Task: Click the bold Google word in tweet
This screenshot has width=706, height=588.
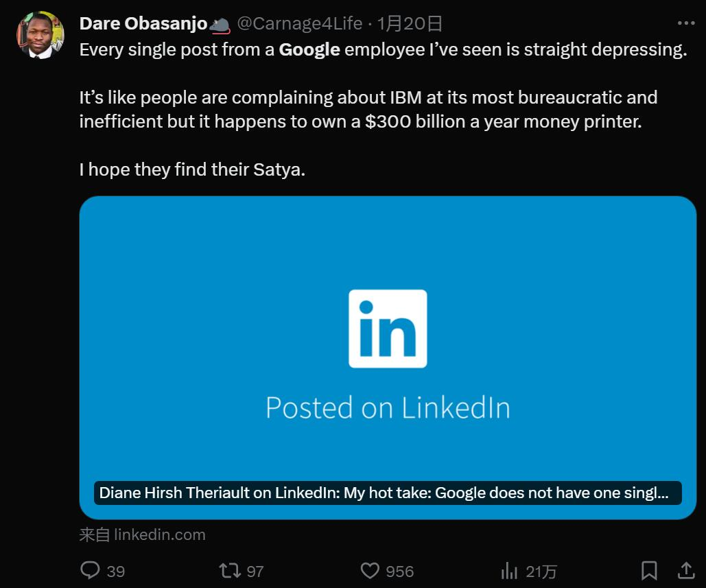Action: [309, 50]
